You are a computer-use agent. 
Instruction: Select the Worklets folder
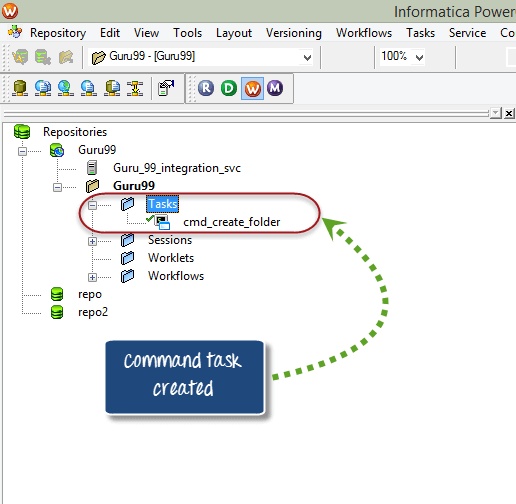click(171, 258)
